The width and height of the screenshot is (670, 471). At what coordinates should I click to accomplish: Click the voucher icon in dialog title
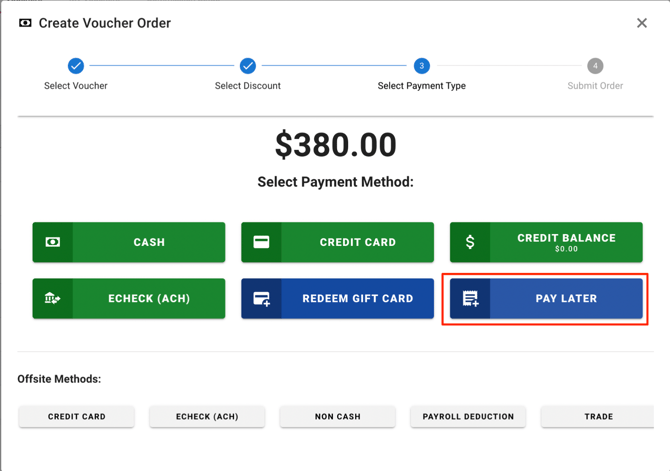click(x=25, y=23)
